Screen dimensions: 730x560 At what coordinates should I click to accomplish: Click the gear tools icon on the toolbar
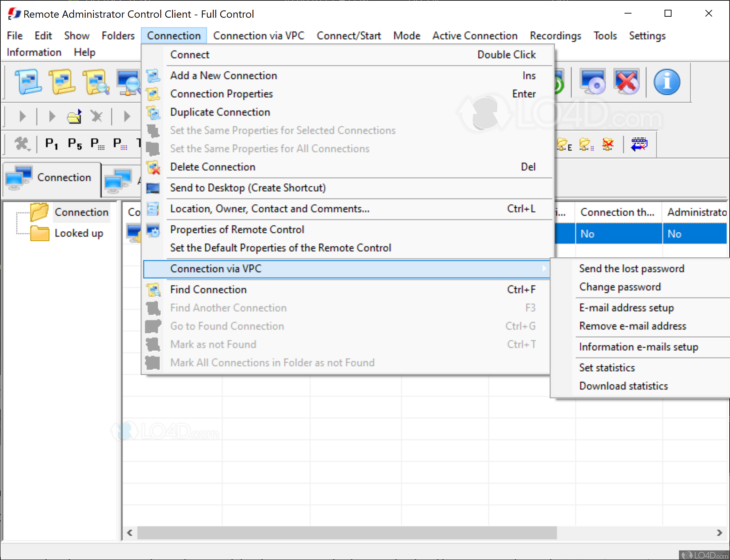(x=21, y=144)
